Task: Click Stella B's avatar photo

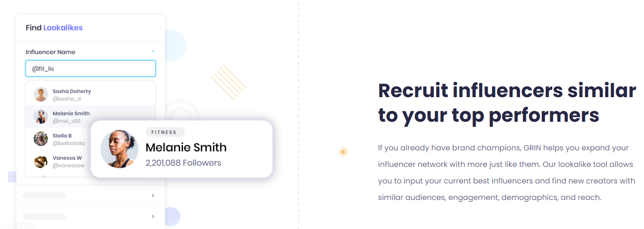Action: [41, 139]
